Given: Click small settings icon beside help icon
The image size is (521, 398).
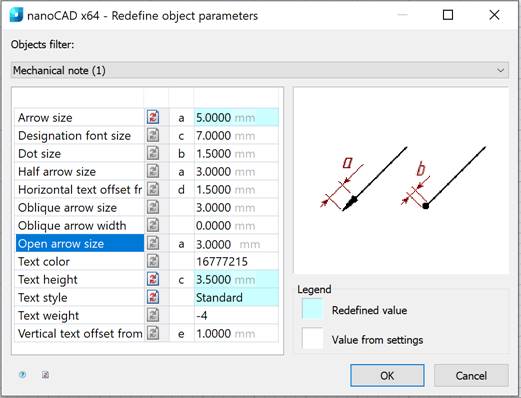Looking at the screenshot, I should tap(45, 375).
